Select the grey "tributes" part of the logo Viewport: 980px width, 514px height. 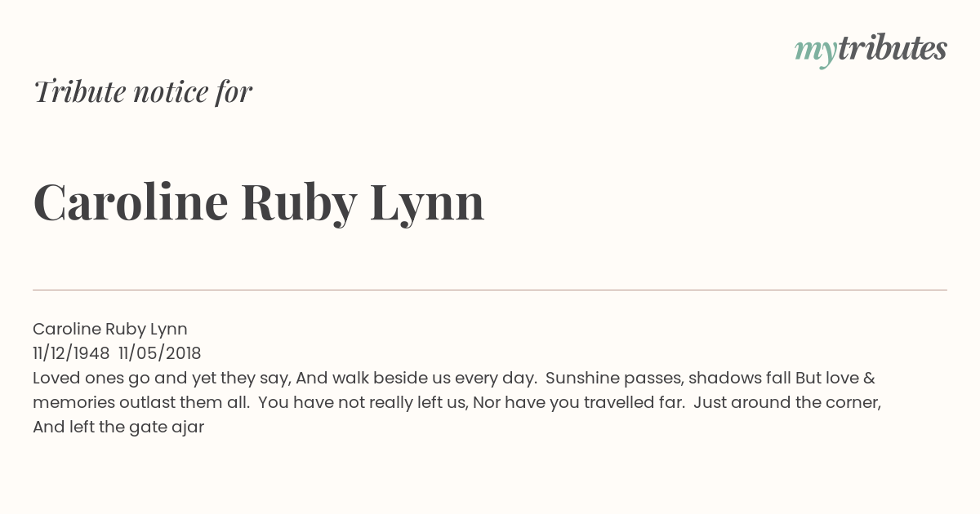point(893,48)
